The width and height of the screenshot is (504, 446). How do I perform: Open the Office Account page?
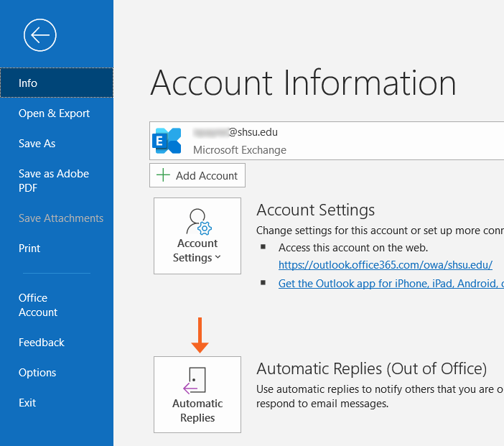[37, 305]
